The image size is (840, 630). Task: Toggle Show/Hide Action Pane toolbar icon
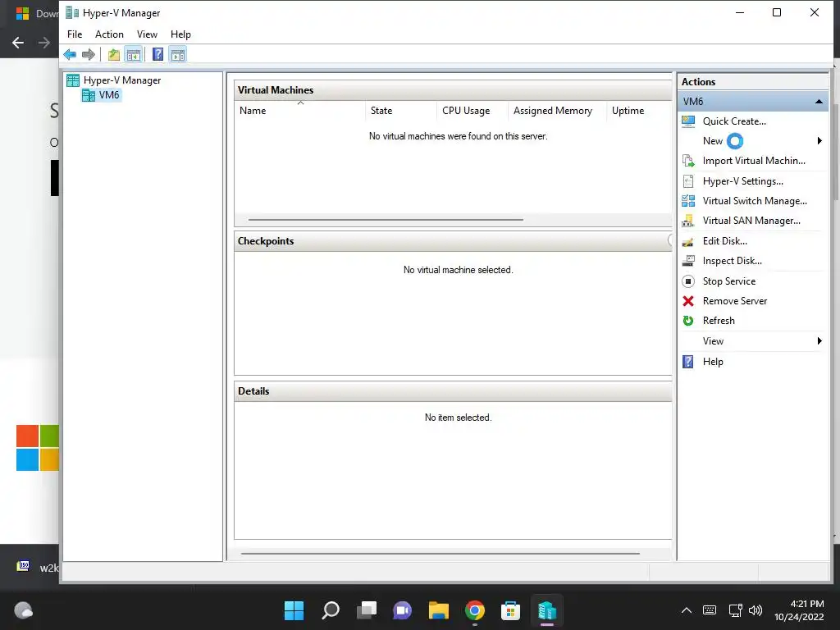click(178, 54)
